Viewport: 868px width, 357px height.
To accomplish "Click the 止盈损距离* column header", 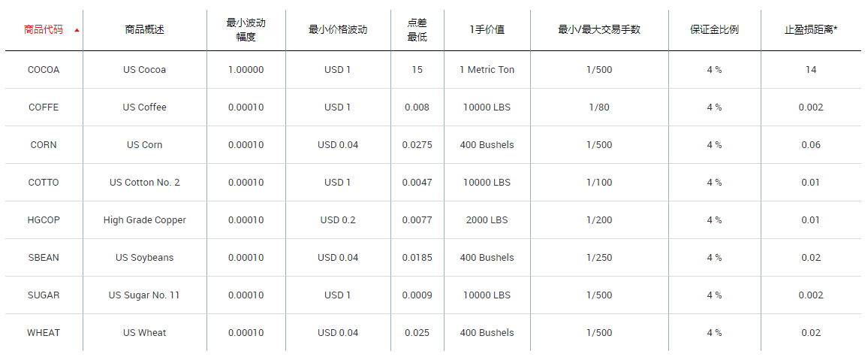I will coord(811,29).
